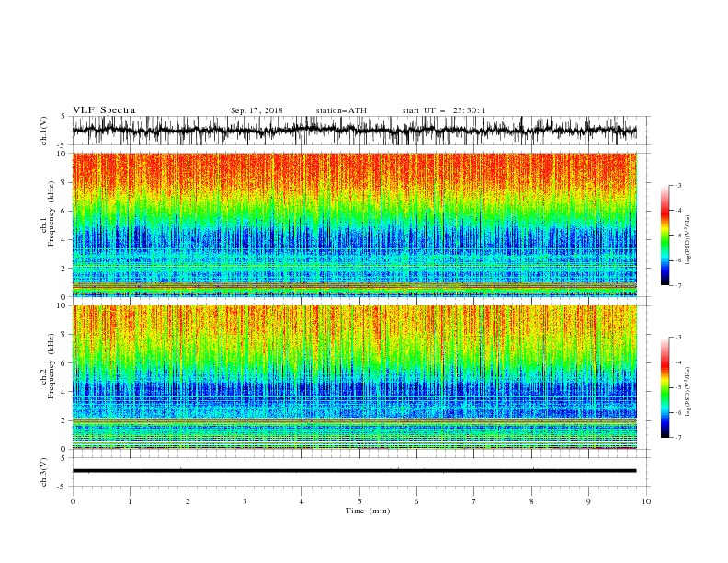Click the ch.1 color scale bar
728x563 pixels.
(665, 236)
